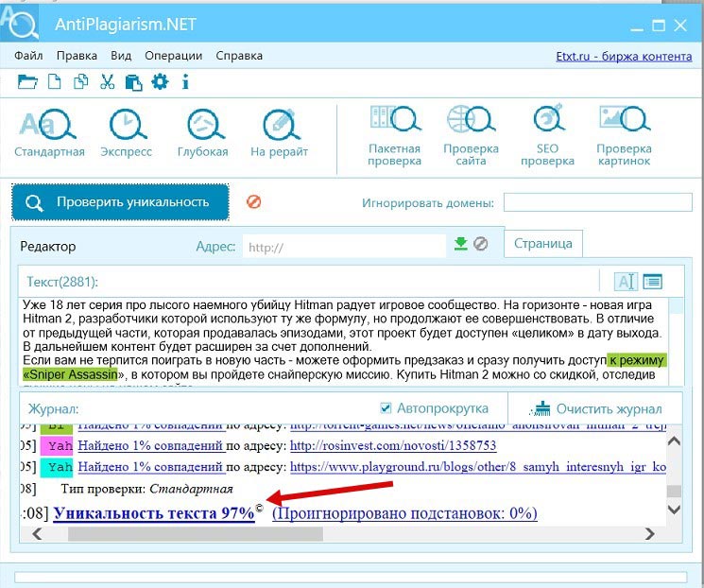704x588 pixels.
Task: Click the green download page arrow icon
Action: [x=460, y=244]
